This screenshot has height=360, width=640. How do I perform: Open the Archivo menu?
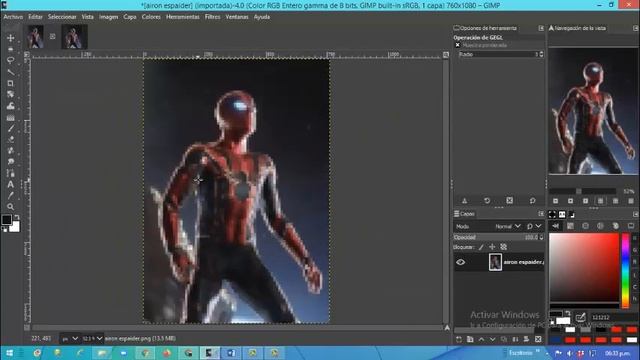[x=13, y=17]
